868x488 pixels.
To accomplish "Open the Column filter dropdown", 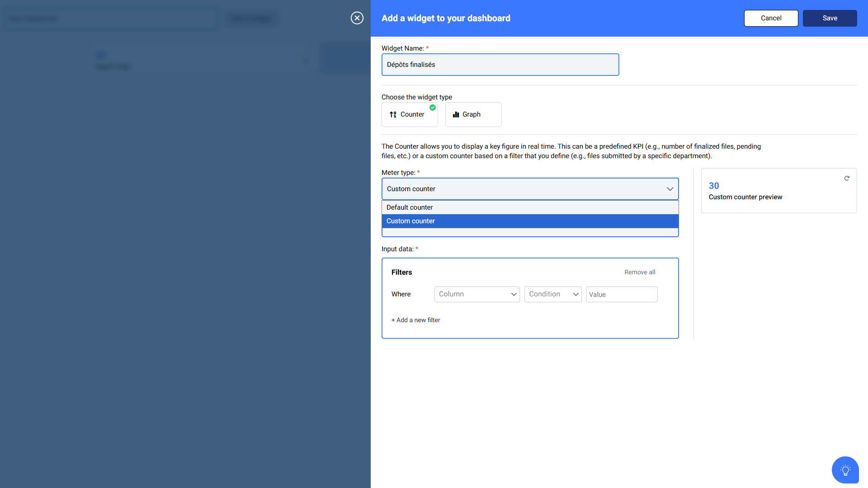I will tap(476, 294).
